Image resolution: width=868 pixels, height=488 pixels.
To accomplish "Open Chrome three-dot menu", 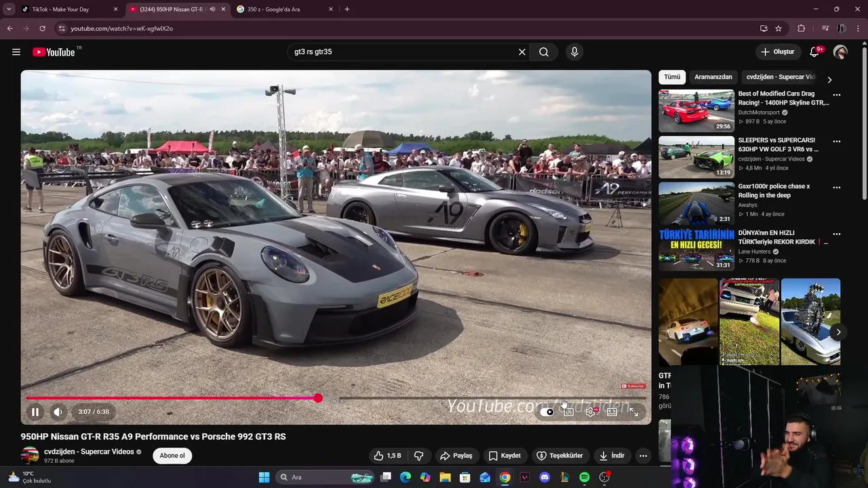I will pyautogui.click(x=859, y=28).
